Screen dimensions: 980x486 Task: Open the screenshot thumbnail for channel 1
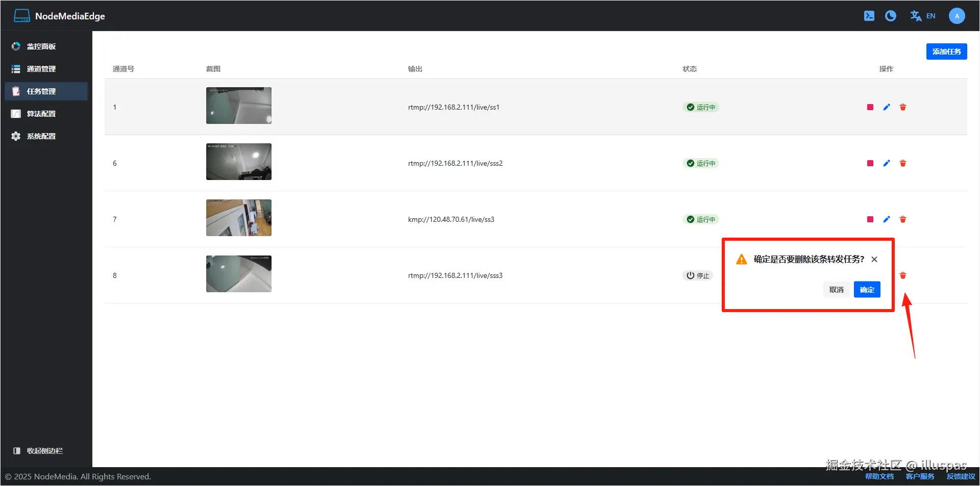pyautogui.click(x=239, y=106)
